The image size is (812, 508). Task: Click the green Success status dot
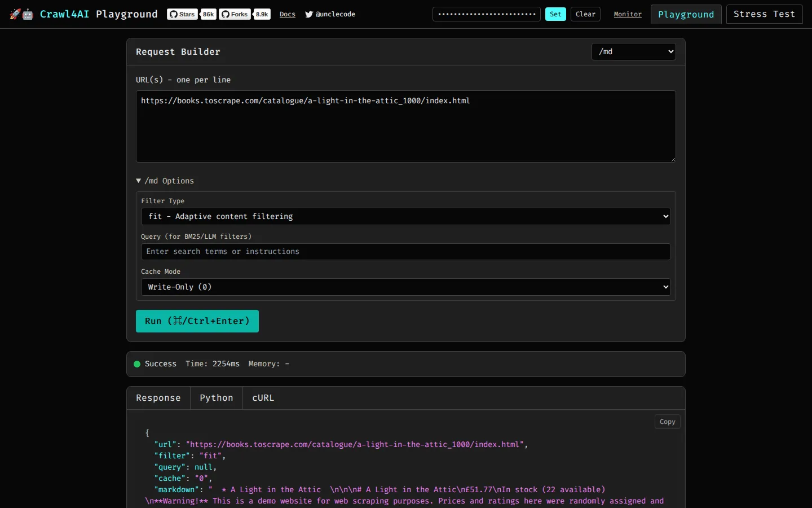point(137,364)
